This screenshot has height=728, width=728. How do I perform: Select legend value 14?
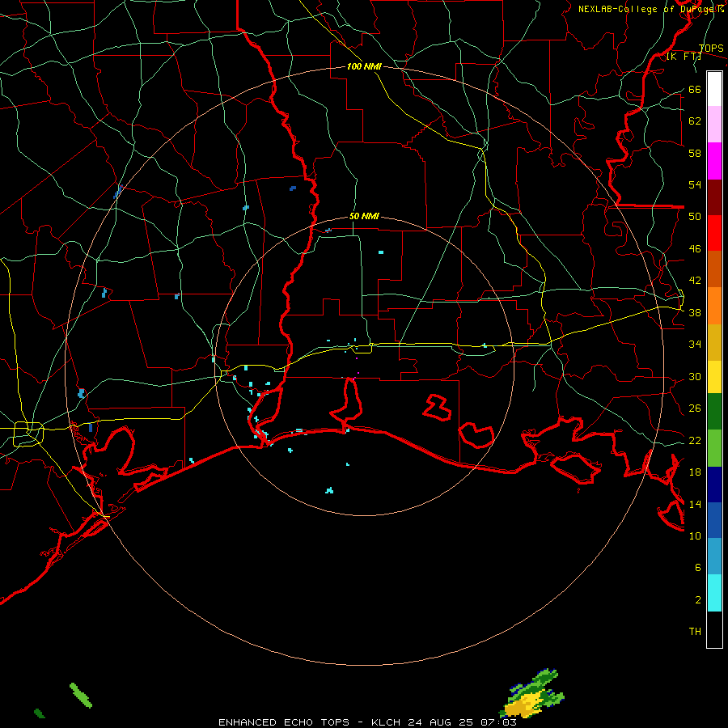click(695, 504)
